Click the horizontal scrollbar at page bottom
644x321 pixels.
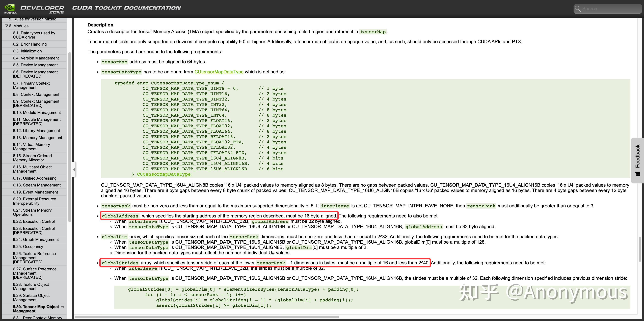(x=207, y=317)
